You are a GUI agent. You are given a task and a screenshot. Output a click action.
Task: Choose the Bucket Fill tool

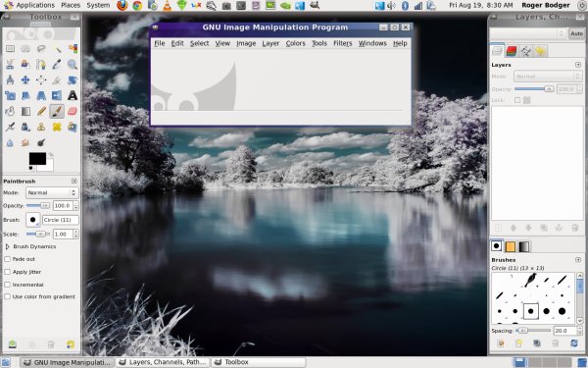pyautogui.click(x=10, y=111)
